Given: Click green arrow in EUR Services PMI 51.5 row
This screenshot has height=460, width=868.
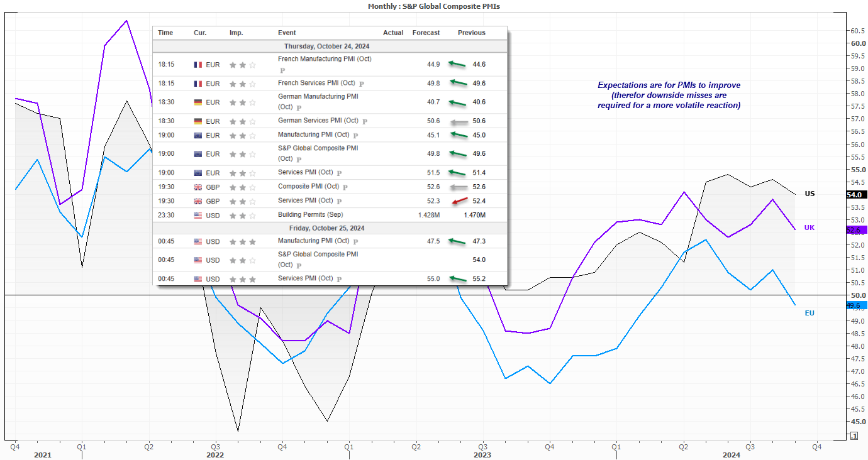Looking at the screenshot, I should coord(457,173).
